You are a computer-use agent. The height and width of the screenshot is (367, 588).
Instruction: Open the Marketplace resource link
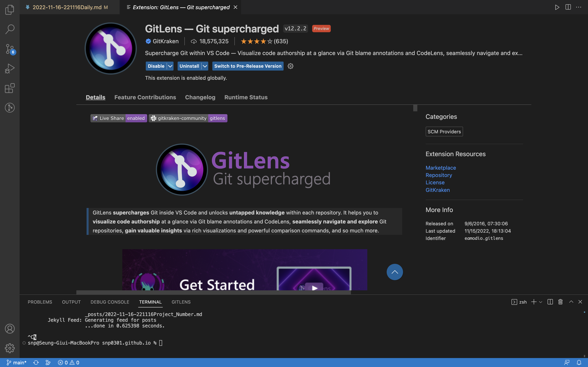[441, 168]
